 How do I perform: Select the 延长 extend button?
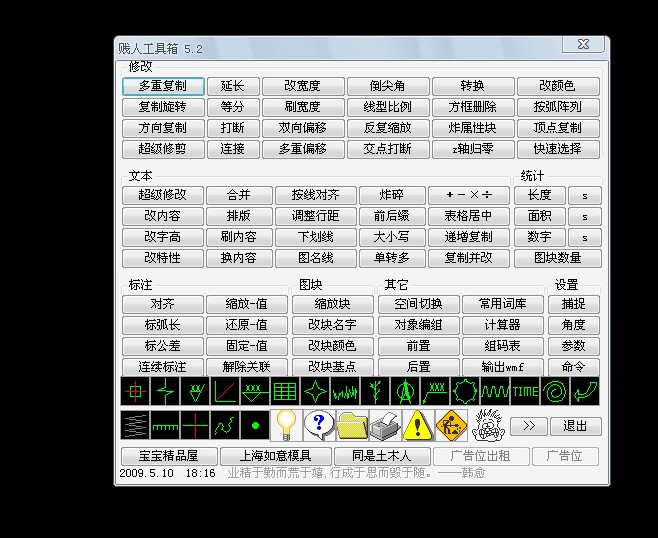233,86
